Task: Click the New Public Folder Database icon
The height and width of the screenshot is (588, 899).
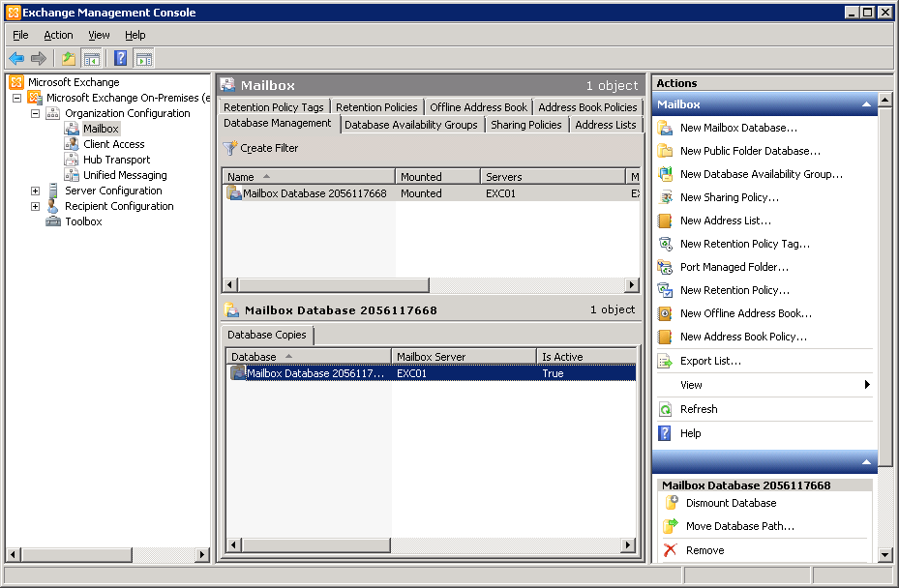Action: (665, 151)
